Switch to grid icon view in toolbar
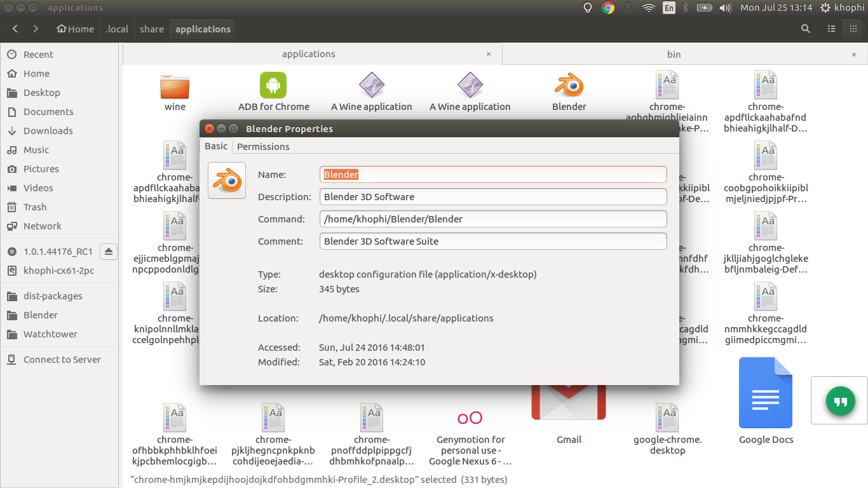The image size is (868, 488). coord(853,29)
